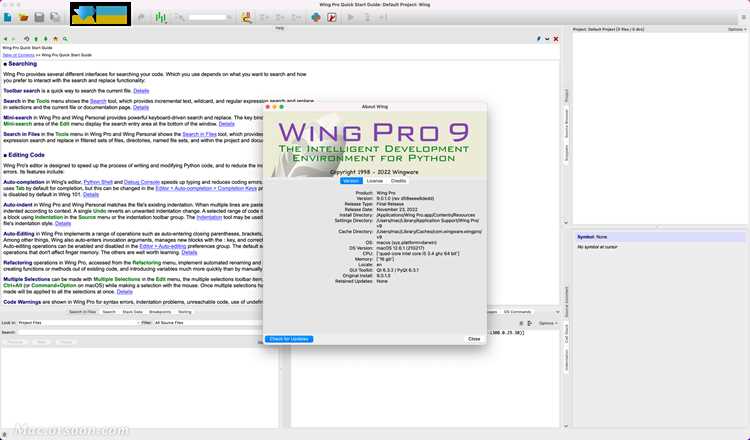Screen dimensions: 750x440
Task: Select the Source Browser vertical tab
Action: pos(566,123)
